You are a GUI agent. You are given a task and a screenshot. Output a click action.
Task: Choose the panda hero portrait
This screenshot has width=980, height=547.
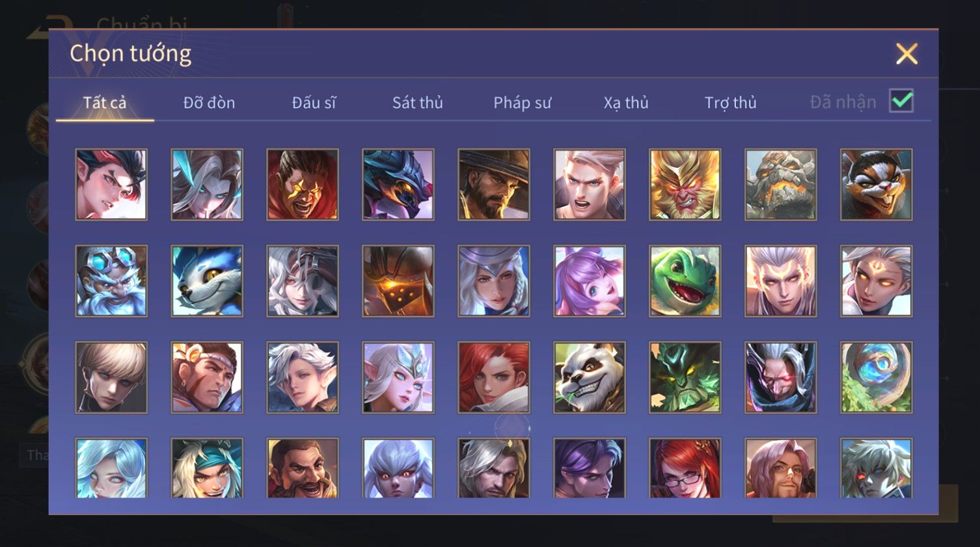(x=589, y=377)
